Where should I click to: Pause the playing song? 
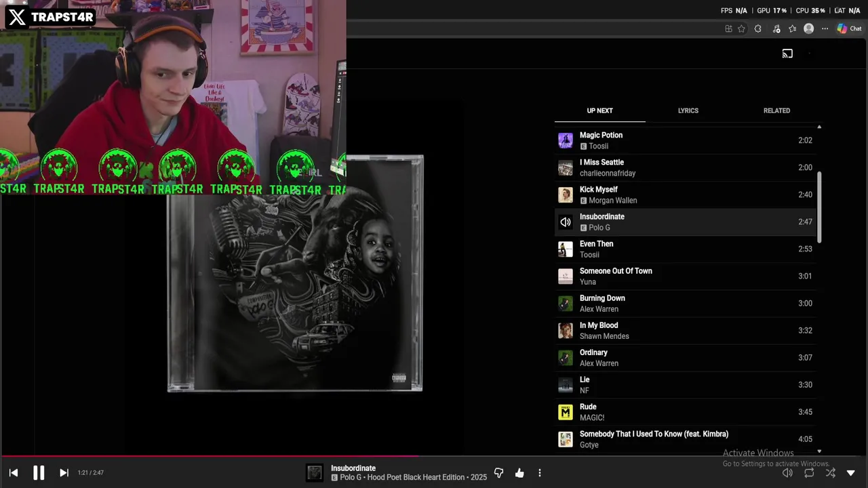(39, 472)
